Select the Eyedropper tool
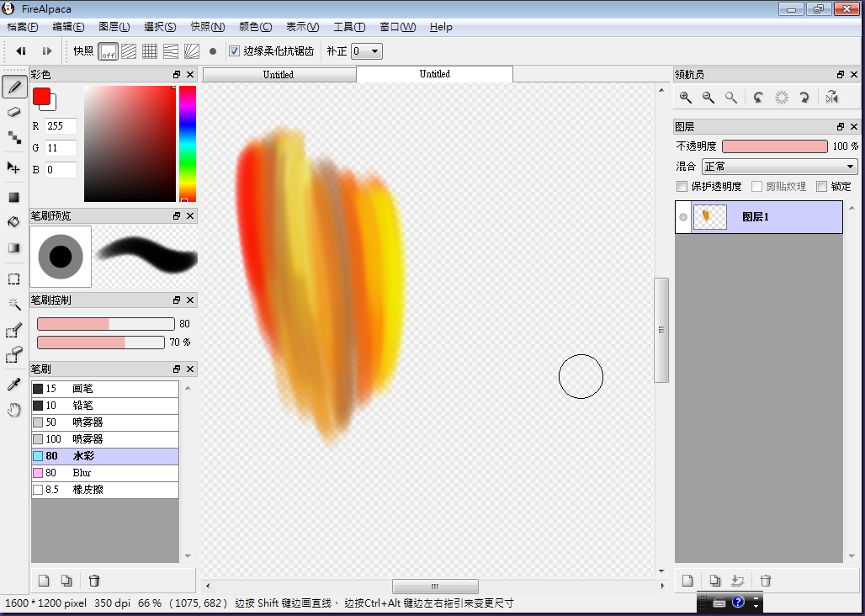Viewport: 865px width, 616px height. tap(14, 384)
